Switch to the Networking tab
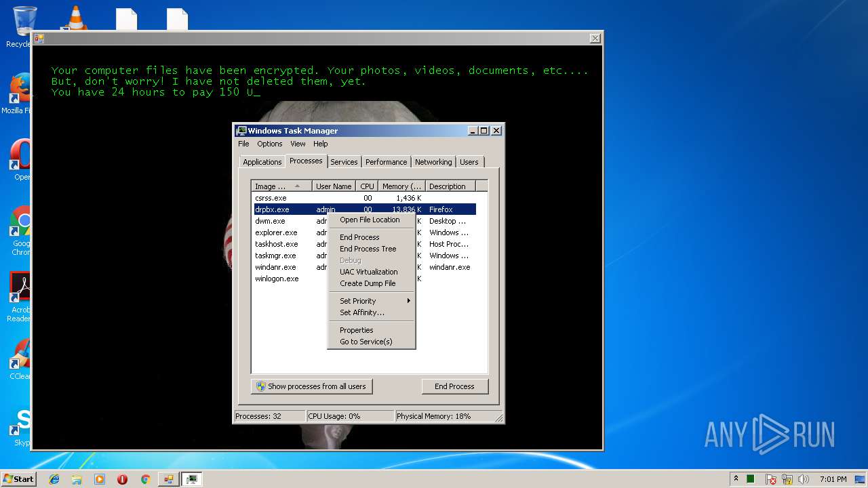Image resolution: width=868 pixels, height=488 pixels. [433, 162]
